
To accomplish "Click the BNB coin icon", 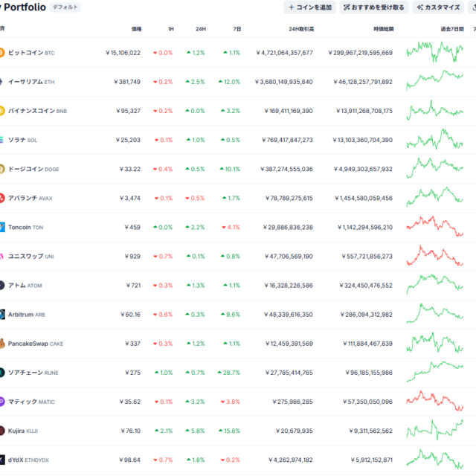I will click(1, 111).
